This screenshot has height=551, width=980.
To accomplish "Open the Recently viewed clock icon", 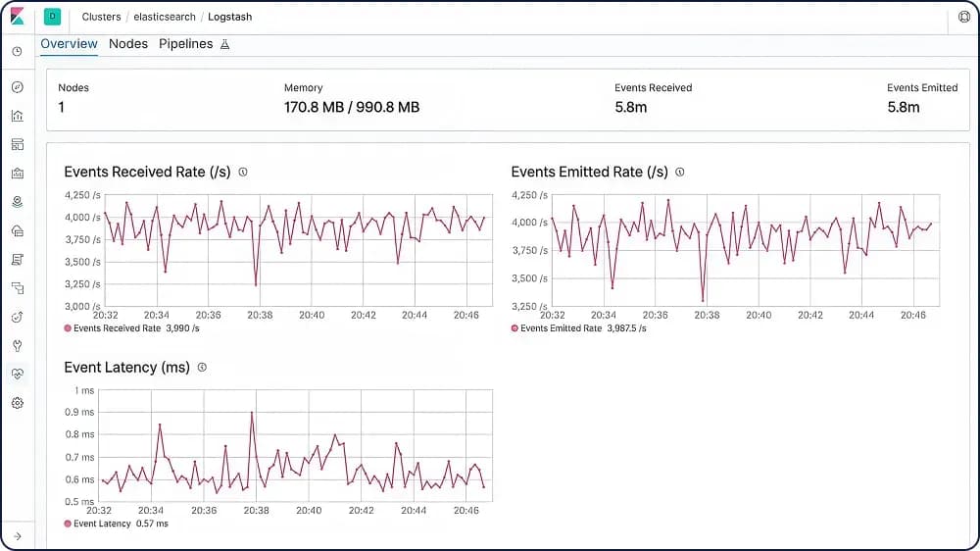I will point(17,51).
